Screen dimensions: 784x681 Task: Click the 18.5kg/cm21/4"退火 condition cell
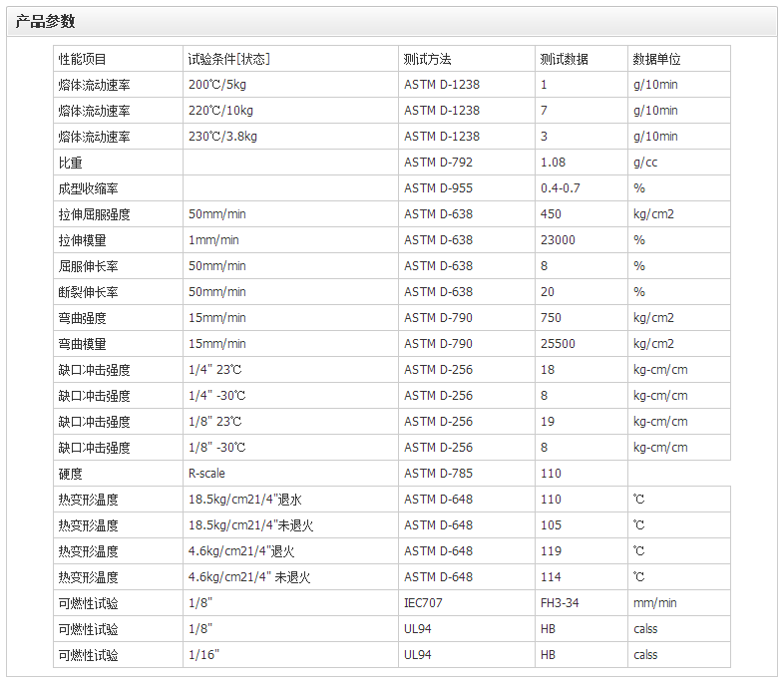(290, 501)
